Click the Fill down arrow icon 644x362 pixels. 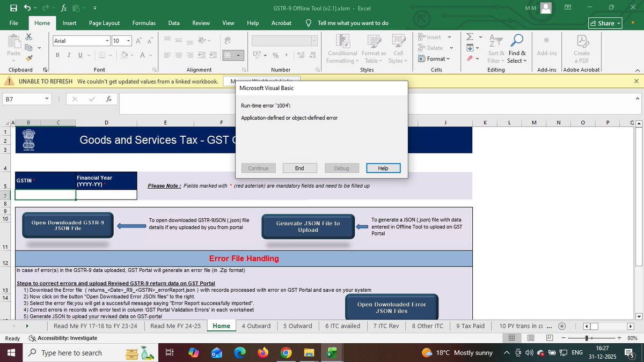pyautogui.click(x=470, y=48)
